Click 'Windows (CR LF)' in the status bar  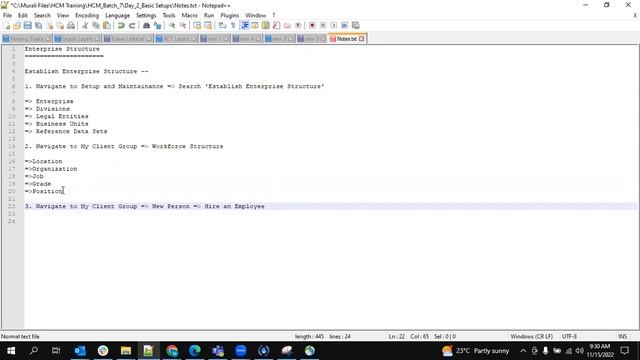coord(531,336)
